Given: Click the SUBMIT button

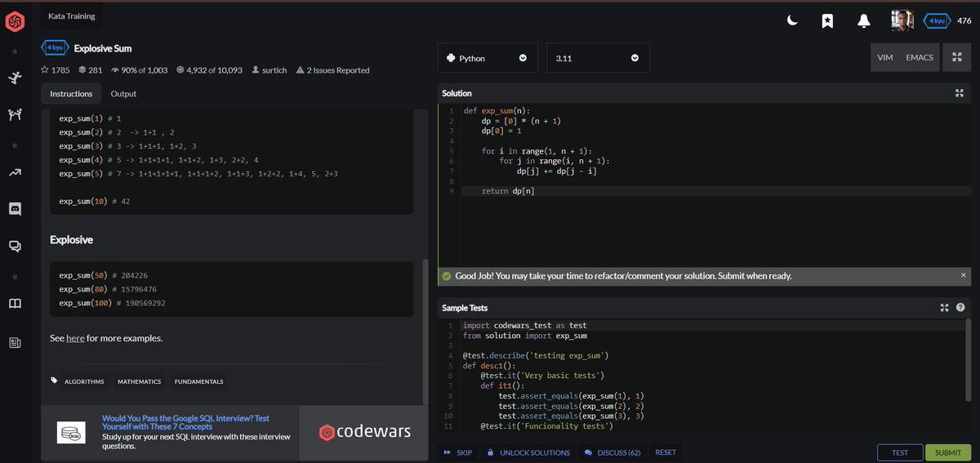Looking at the screenshot, I should point(948,452).
